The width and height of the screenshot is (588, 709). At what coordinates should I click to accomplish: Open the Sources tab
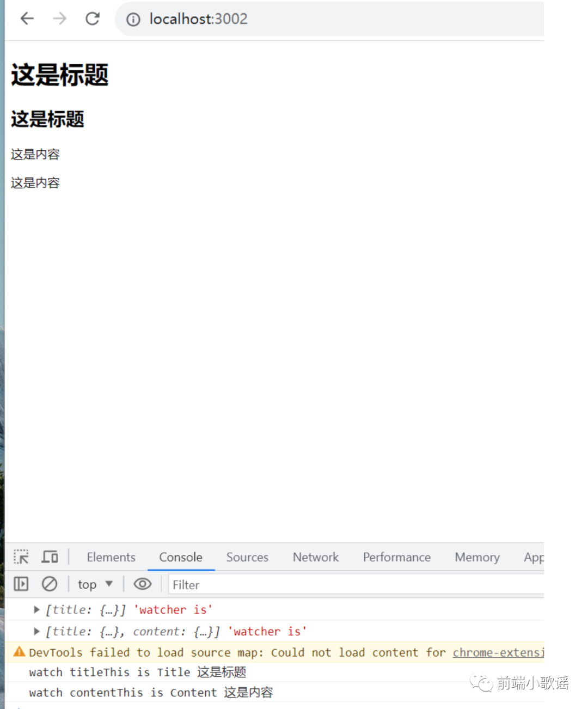pyautogui.click(x=247, y=557)
